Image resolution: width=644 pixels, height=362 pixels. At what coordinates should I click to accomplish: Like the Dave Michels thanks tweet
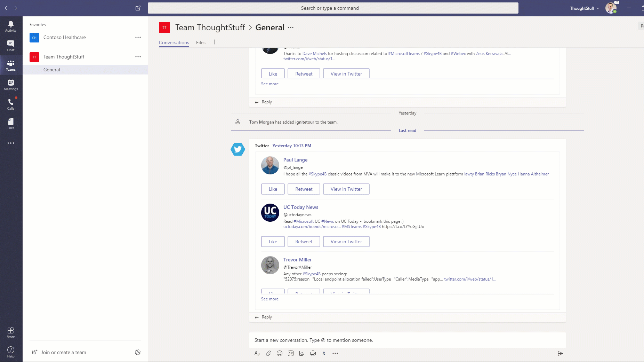(273, 74)
